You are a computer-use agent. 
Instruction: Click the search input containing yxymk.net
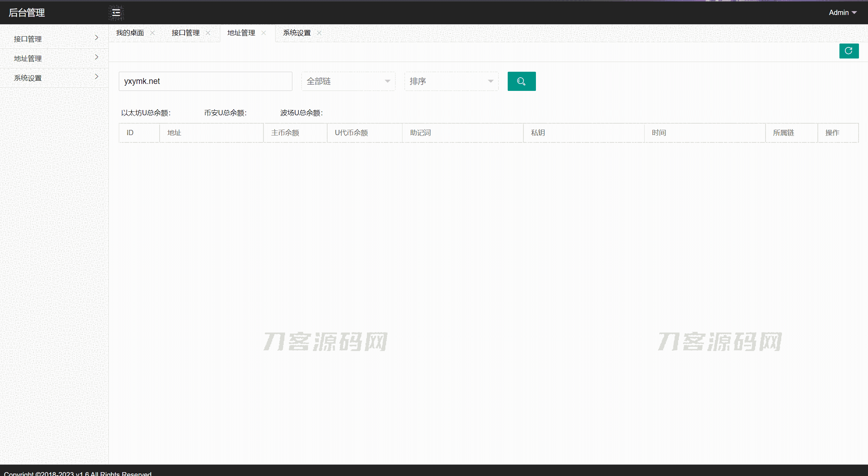[x=205, y=81]
